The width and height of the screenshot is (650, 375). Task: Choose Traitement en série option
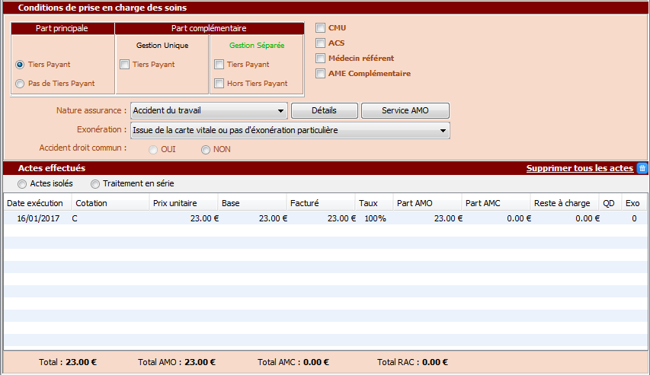pyautogui.click(x=95, y=184)
